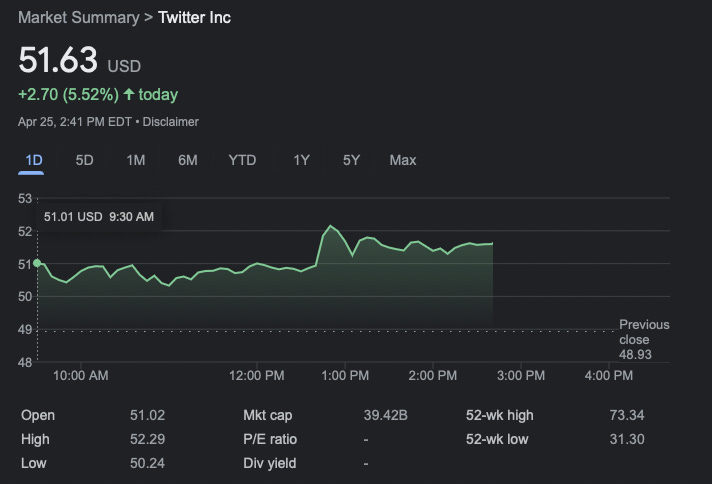712x484 pixels.
Task: Click the 12:00 PM axis label
Action: click(x=257, y=376)
